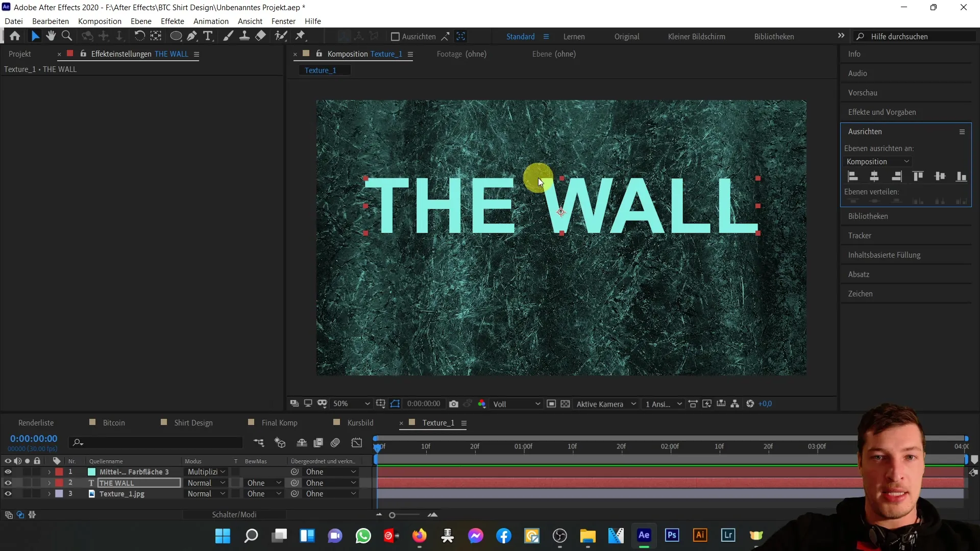Select the Home icon in the toolbar

tap(15, 36)
